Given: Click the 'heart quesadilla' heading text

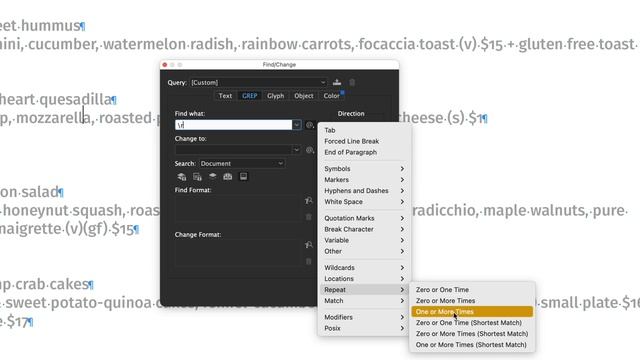Looking at the screenshot, I should click(56, 99).
